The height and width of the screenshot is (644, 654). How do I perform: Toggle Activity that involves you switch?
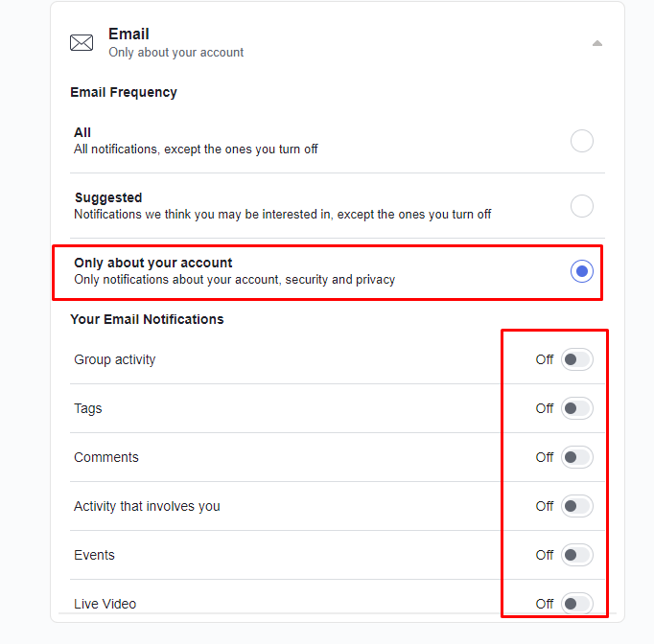tap(576, 506)
